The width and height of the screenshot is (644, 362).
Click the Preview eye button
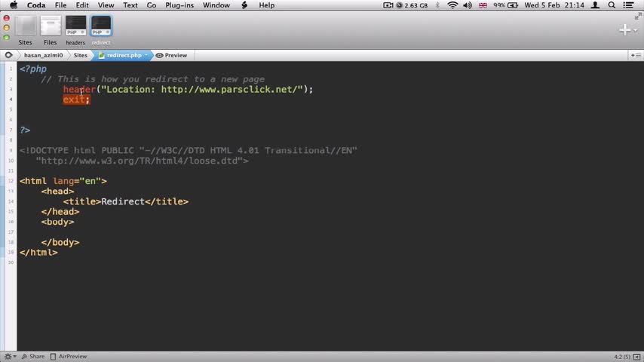click(x=172, y=55)
